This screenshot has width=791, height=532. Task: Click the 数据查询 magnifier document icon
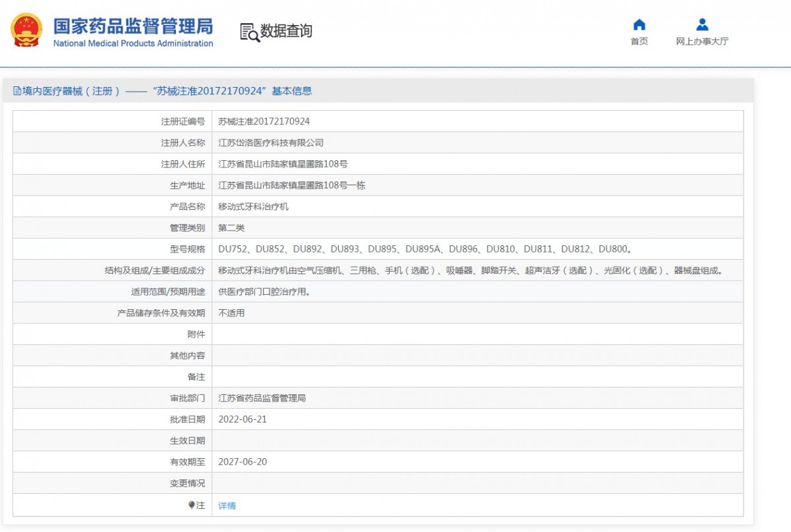(249, 32)
